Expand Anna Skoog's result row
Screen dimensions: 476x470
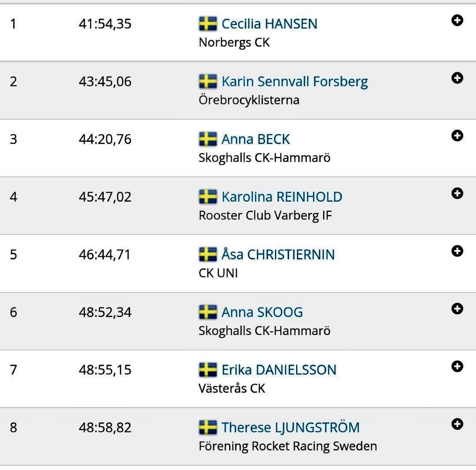[457, 309]
